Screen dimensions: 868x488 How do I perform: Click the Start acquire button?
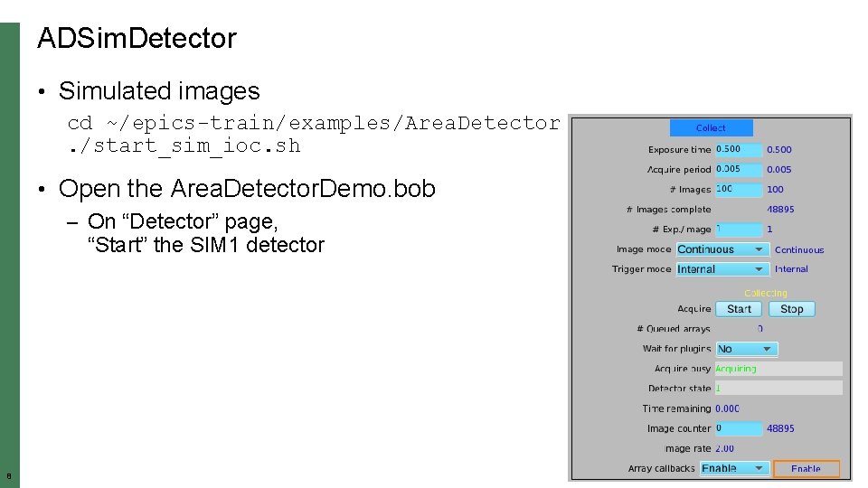click(739, 309)
